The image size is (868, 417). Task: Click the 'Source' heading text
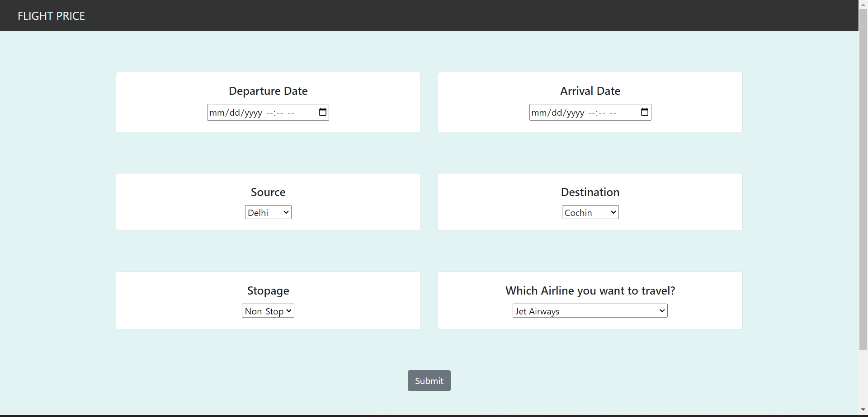pyautogui.click(x=268, y=192)
